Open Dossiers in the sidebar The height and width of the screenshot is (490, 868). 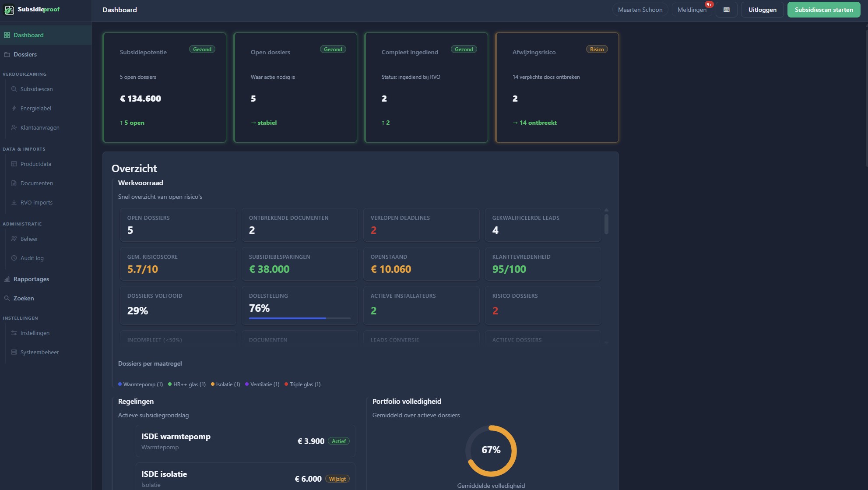coord(46,54)
